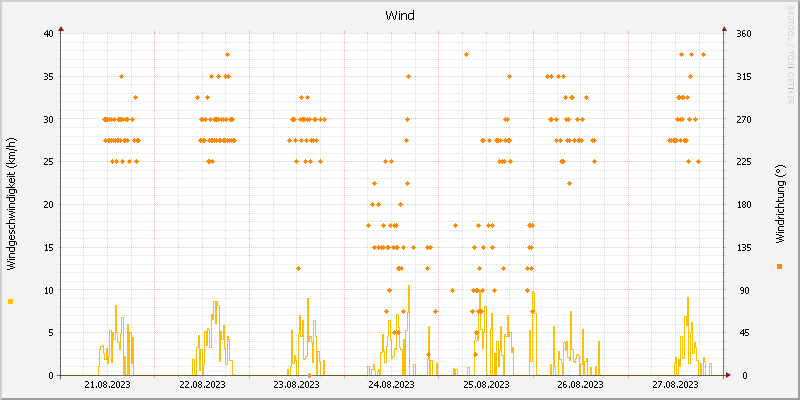Select the 21.08.2023 date label
800x400 pixels.
pyautogui.click(x=107, y=385)
